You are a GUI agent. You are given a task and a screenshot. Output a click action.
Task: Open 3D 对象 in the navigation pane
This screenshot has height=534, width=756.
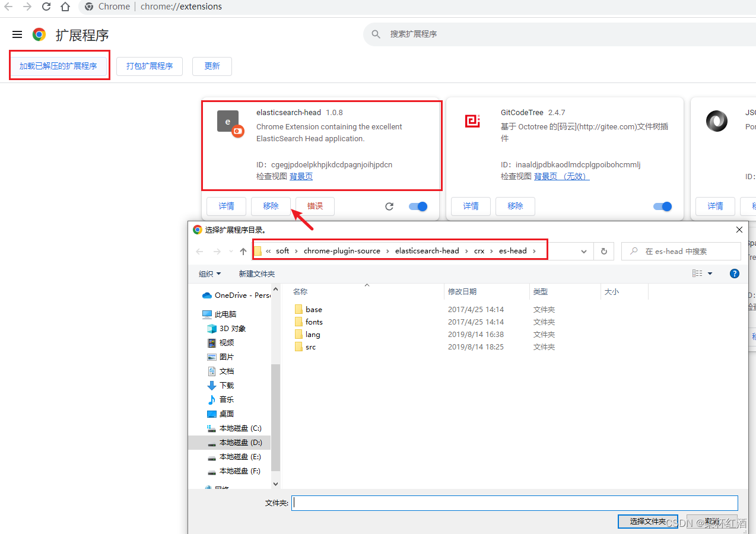click(x=227, y=328)
